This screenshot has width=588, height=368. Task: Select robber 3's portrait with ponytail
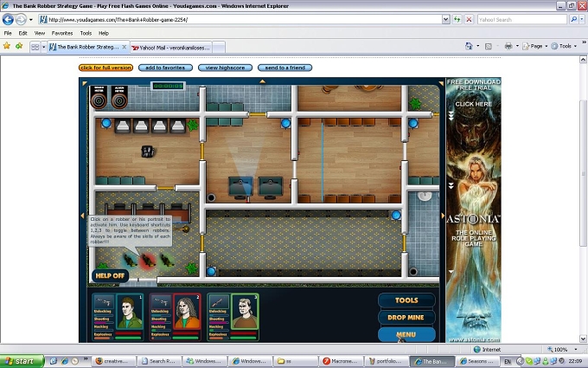coord(245,312)
